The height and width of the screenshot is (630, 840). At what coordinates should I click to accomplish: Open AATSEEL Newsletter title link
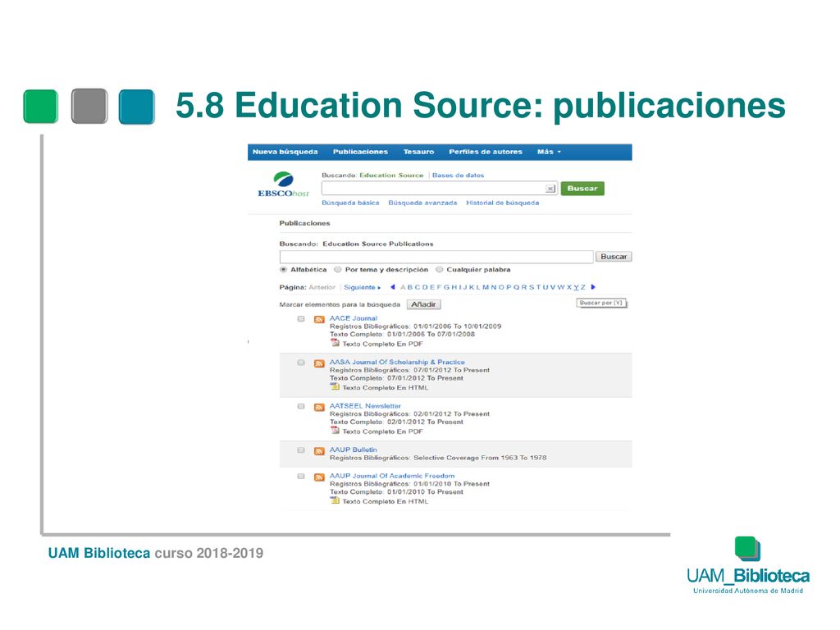pyautogui.click(x=365, y=406)
